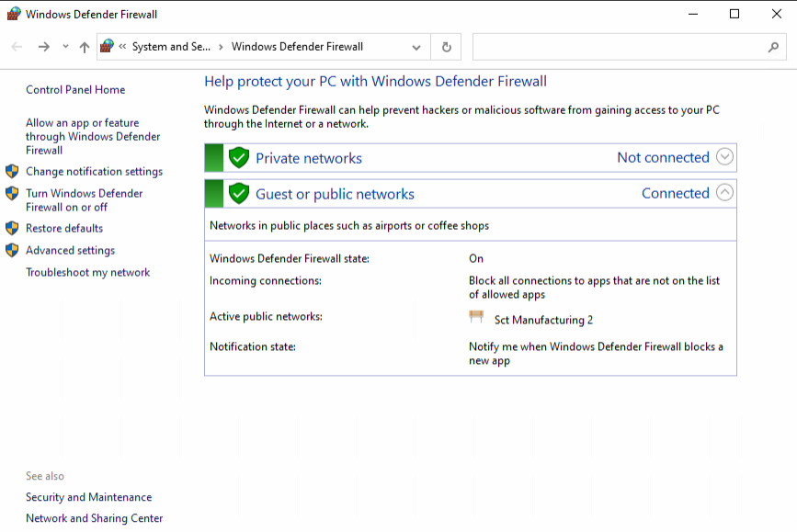This screenshot has width=797, height=532.
Task: Open Network and Sharing Center
Action: tap(95, 518)
